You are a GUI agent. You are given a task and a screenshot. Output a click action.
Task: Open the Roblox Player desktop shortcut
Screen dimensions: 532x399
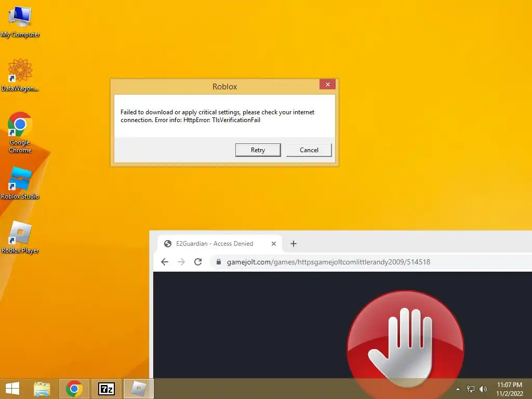click(x=20, y=237)
